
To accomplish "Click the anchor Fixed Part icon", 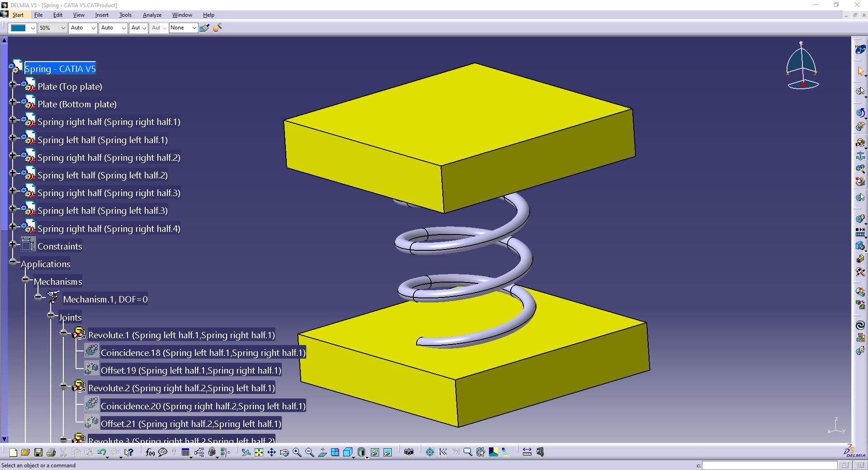I will click(x=860, y=156).
